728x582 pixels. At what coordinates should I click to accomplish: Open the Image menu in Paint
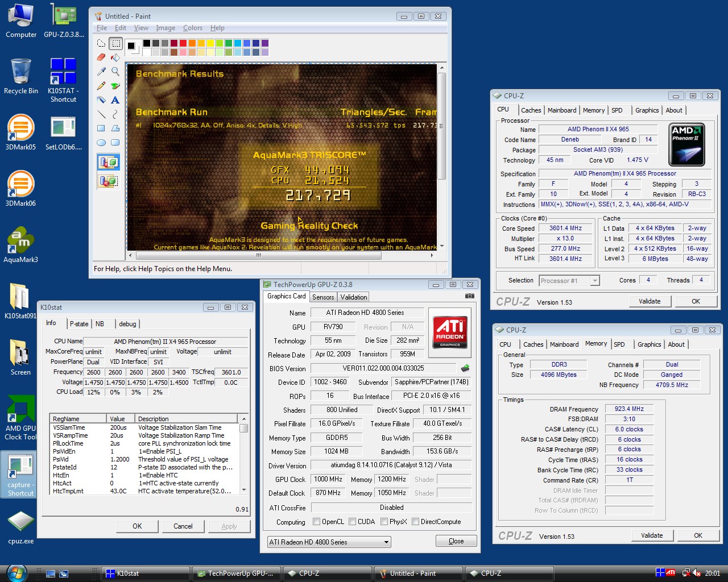pyautogui.click(x=166, y=28)
